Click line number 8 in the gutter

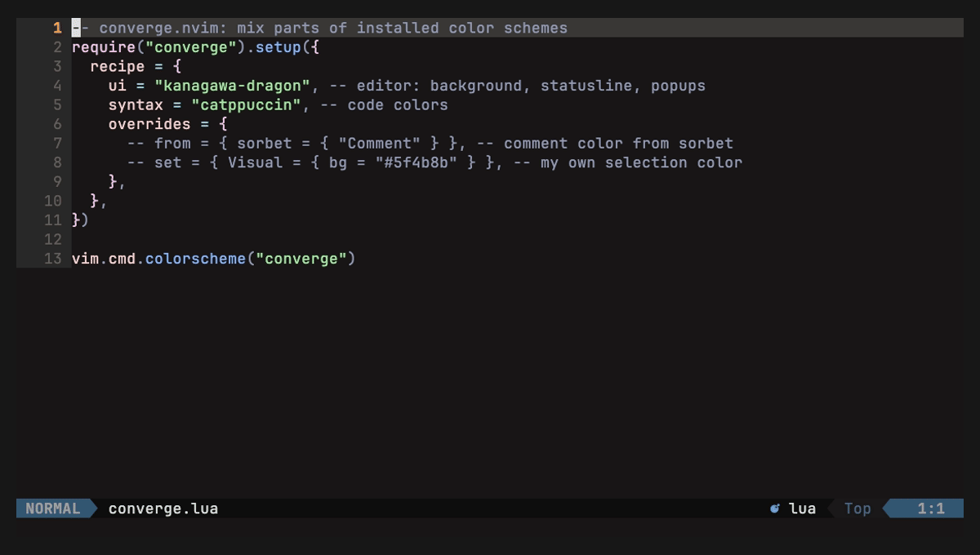57,162
